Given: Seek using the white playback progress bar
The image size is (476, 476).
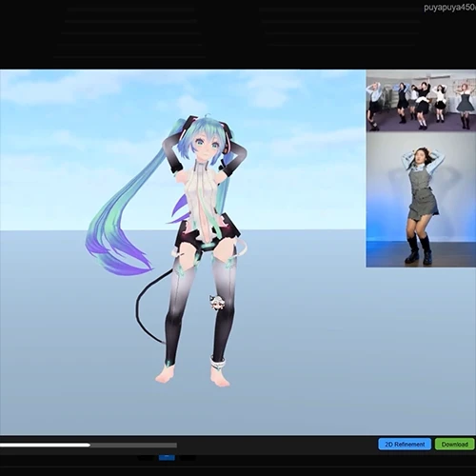Looking at the screenshot, I should pos(89,446).
